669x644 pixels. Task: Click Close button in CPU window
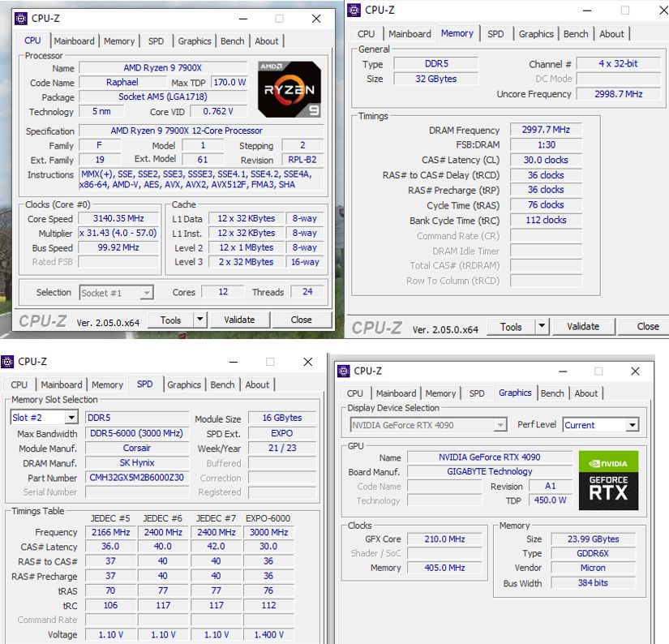click(x=301, y=320)
